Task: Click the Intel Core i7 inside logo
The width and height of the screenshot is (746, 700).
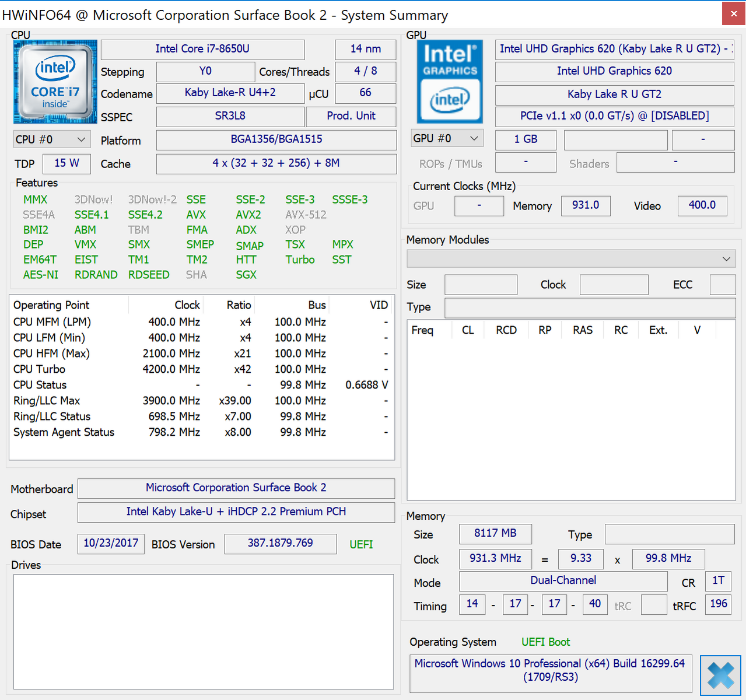Action: click(55, 82)
